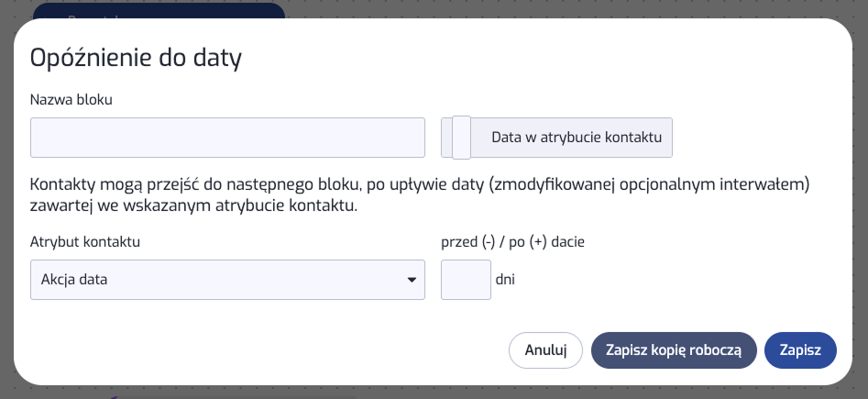Image resolution: width=868 pixels, height=399 pixels.
Task: Focus the days offset input box
Action: tap(466, 280)
